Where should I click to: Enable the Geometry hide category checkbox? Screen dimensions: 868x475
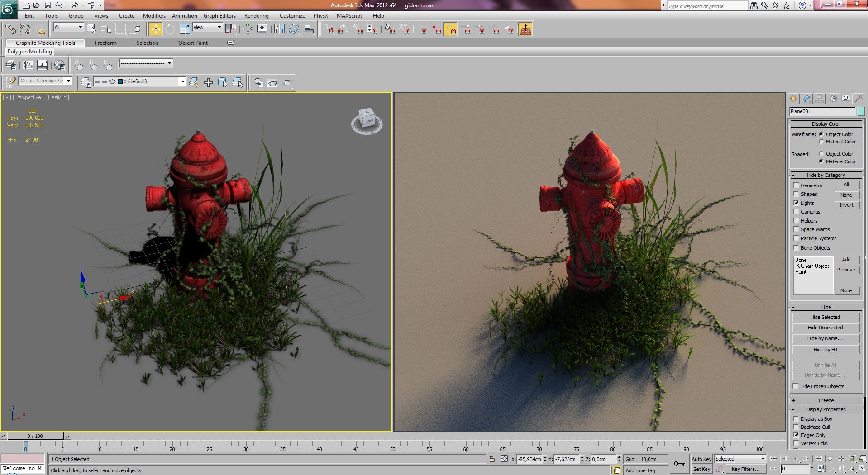click(x=796, y=185)
